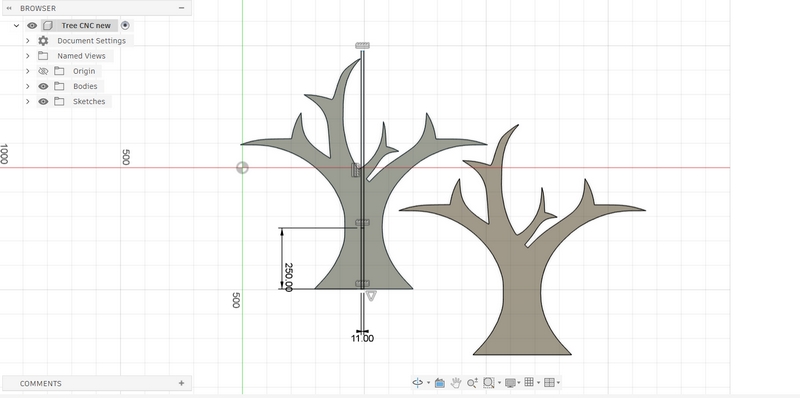Image resolution: width=800 pixels, height=398 pixels.
Task: Select the 11.00 horizontal dimension value
Action: click(362, 338)
